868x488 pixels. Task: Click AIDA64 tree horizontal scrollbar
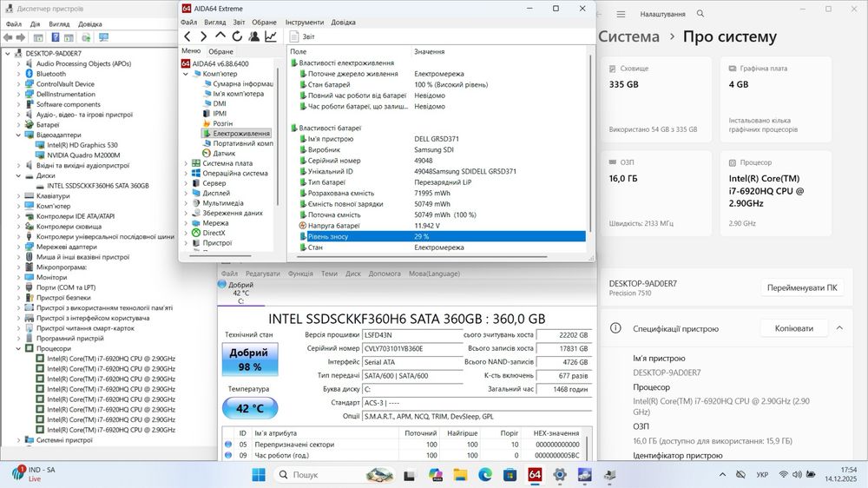coord(220,256)
